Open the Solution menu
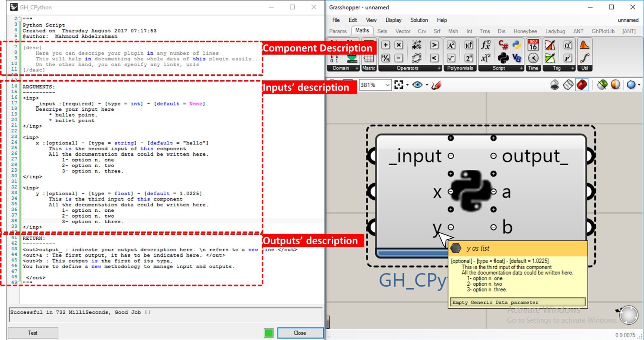 [419, 20]
